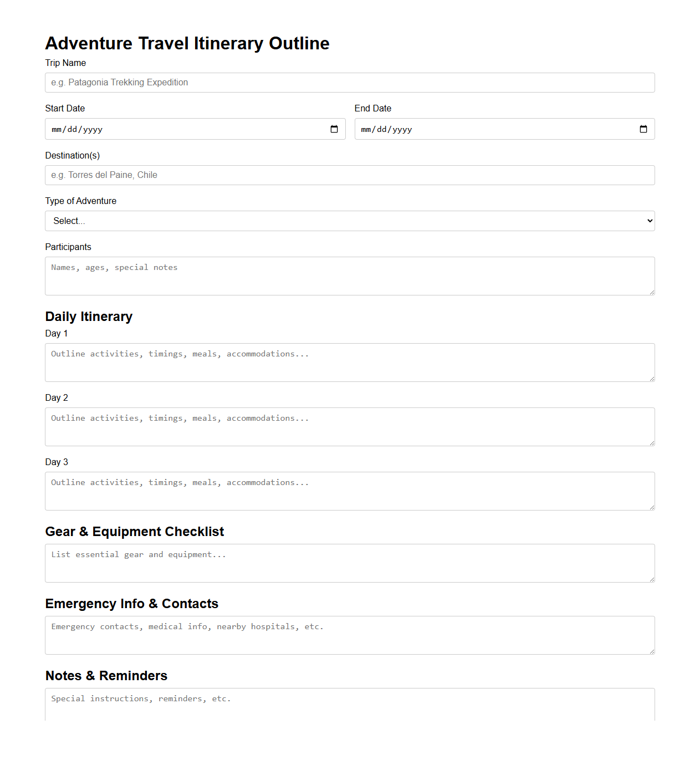Click the resize handle on Participants textarea
Viewport: 700px width, 760px height.
[x=652, y=293]
